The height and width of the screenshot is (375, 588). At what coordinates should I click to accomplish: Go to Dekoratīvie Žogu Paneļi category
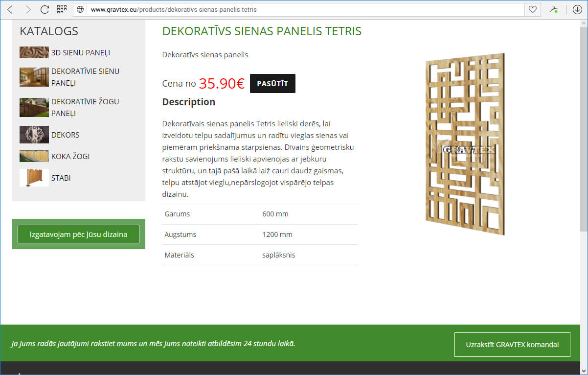[x=85, y=107]
